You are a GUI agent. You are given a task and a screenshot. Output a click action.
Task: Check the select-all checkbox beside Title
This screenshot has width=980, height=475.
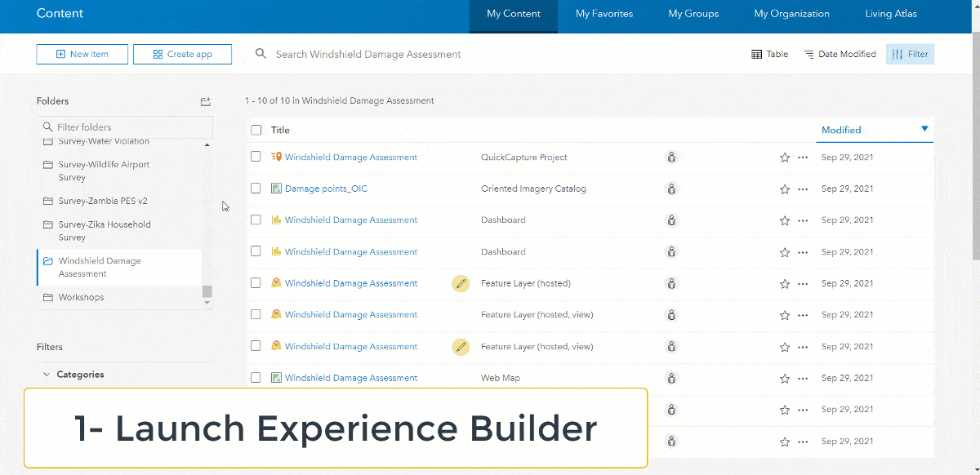[256, 130]
